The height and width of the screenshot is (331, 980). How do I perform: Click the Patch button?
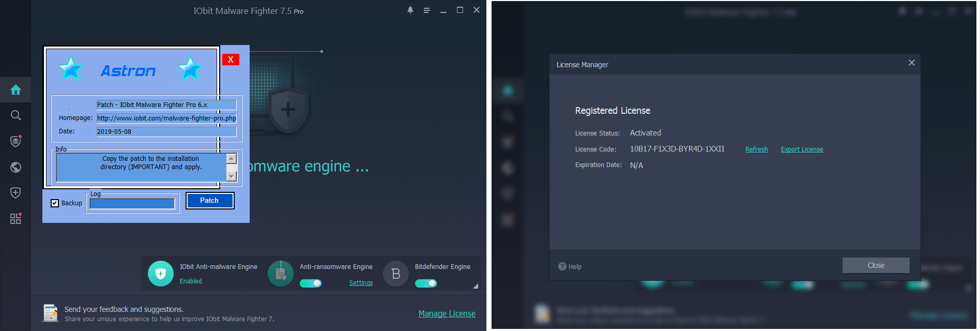[x=210, y=201]
